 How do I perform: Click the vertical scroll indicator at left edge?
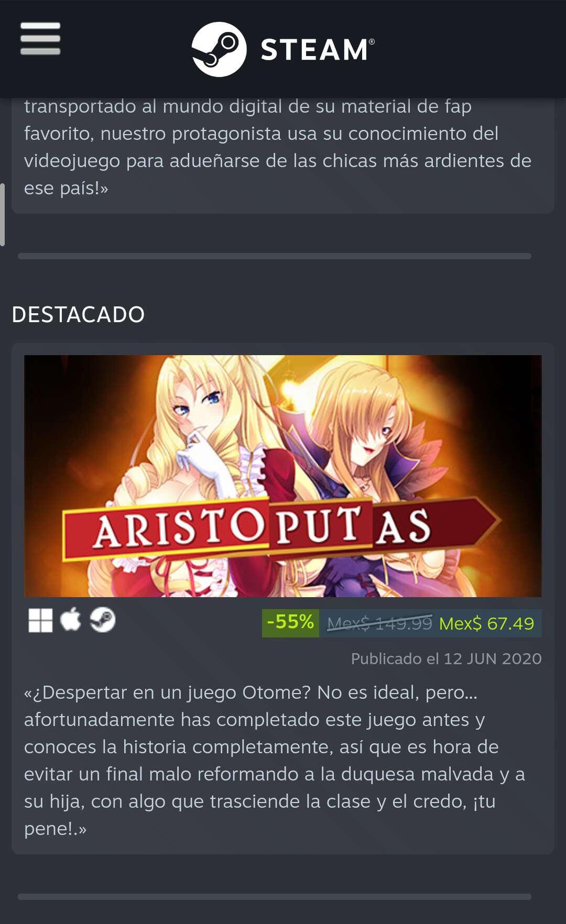[3, 214]
